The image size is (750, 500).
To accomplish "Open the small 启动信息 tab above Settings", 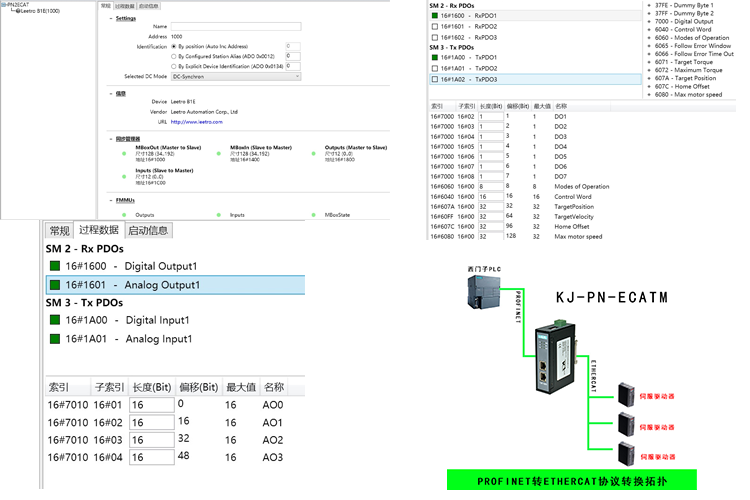I will click(x=148, y=6).
